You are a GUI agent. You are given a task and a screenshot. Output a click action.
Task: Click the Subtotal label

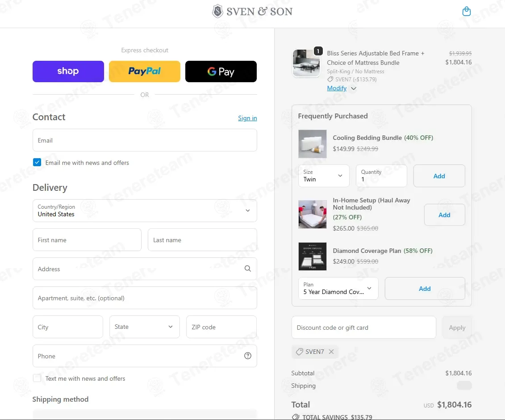point(303,373)
